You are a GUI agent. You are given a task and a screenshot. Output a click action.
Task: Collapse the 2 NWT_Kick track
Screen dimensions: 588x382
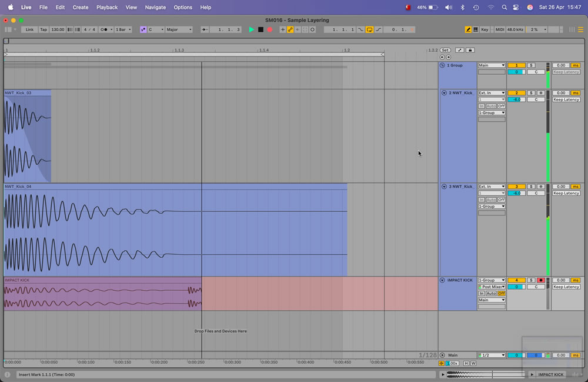tap(444, 93)
